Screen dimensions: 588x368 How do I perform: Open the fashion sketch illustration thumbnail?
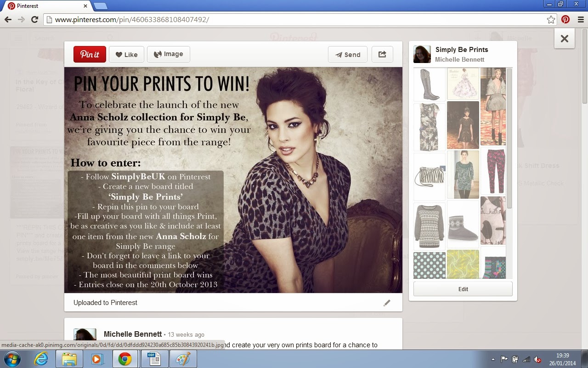pyautogui.click(x=463, y=84)
